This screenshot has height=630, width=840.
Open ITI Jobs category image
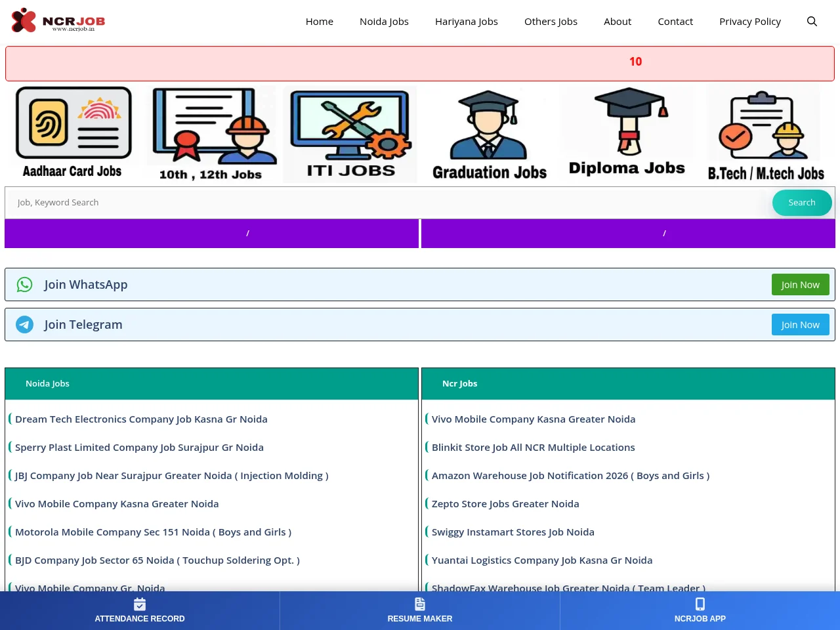pos(350,134)
